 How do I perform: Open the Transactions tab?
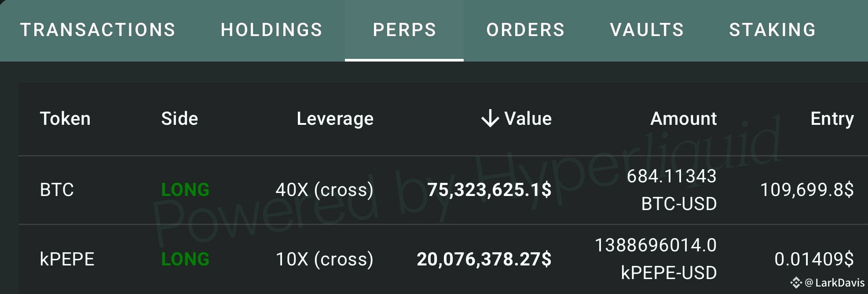pos(98,30)
